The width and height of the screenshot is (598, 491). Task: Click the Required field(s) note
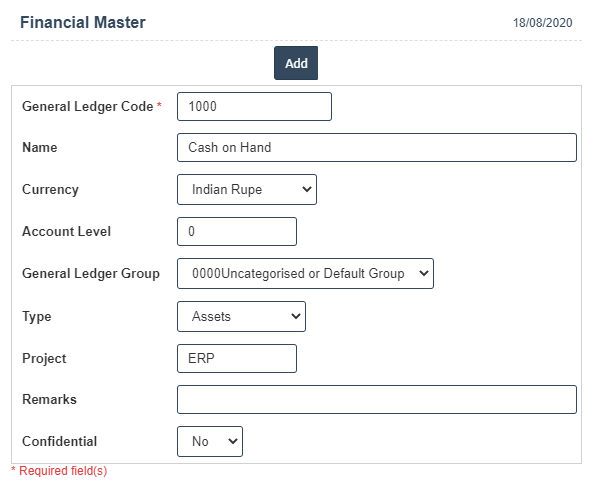[x=59, y=471]
